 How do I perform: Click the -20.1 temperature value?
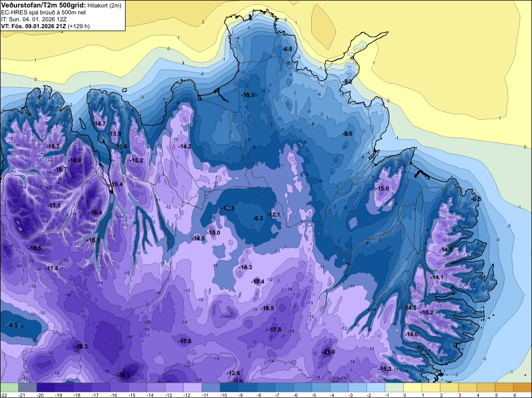pyautogui.click(x=123, y=375)
